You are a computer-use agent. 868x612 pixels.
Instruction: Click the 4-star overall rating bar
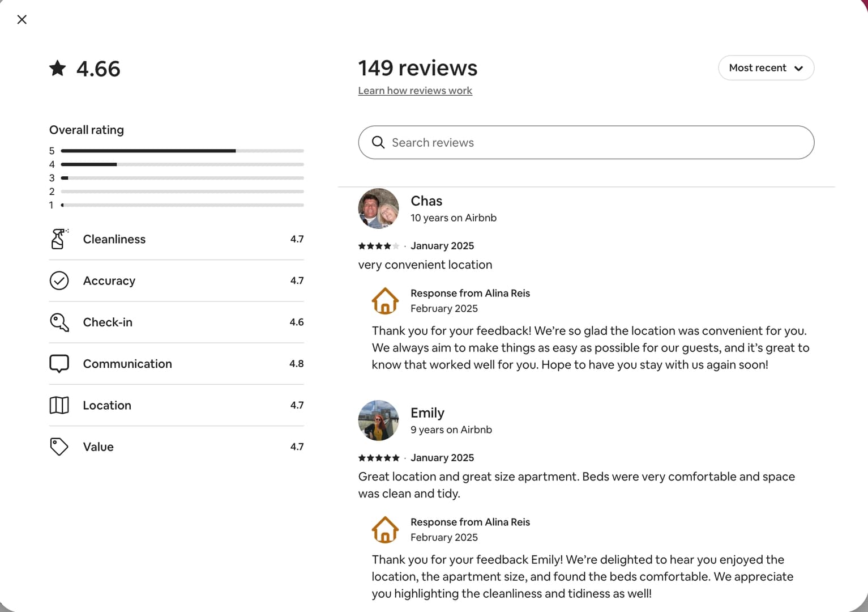coord(182,164)
